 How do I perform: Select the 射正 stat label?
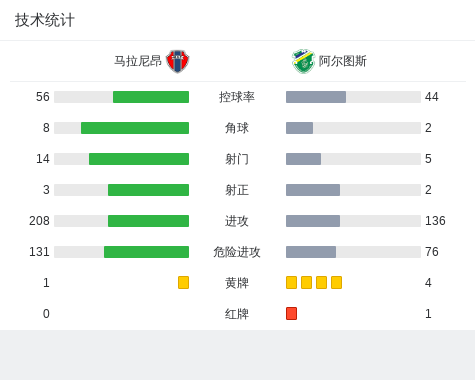click(x=237, y=190)
